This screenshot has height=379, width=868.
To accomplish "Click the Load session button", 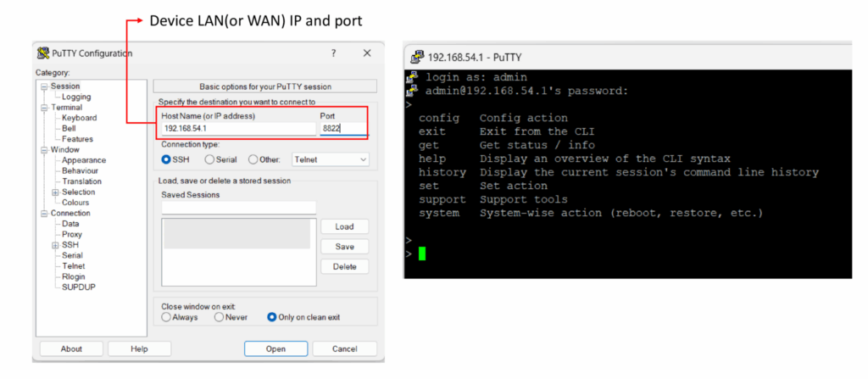I will [x=344, y=226].
